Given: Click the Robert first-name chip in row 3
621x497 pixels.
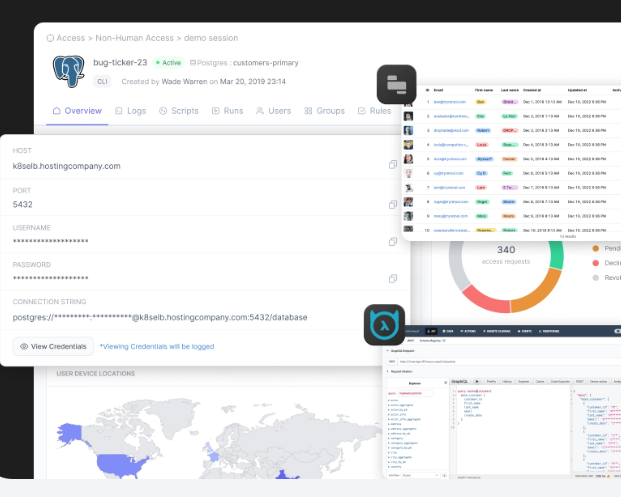Looking at the screenshot, I should tap(483, 130).
